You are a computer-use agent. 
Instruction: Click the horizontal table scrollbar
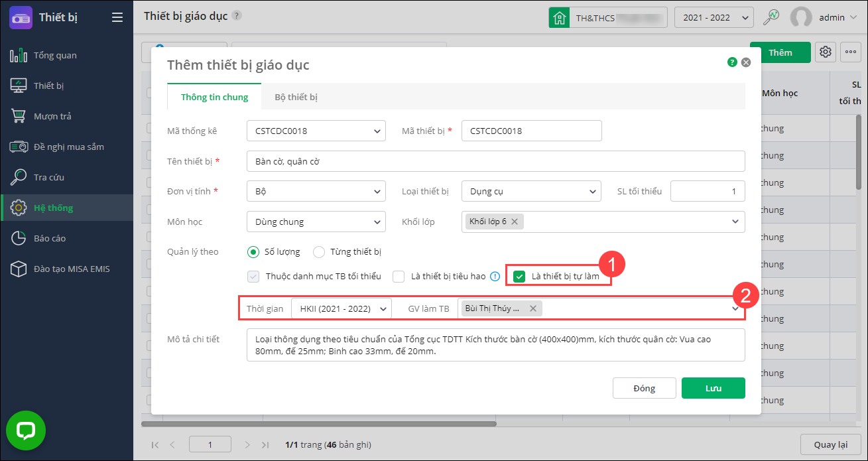click(x=318, y=423)
